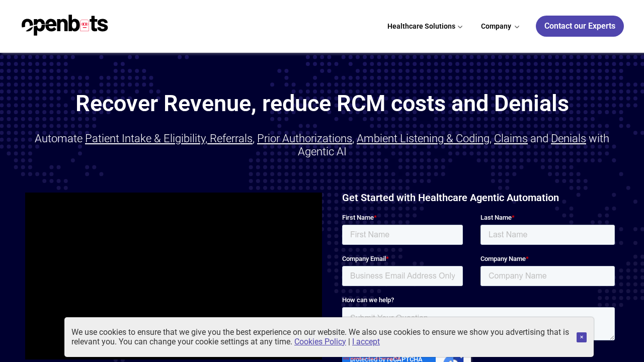Image resolution: width=644 pixels, height=362 pixels.
Task: Open the Denials link in the subtitle
Action: click(568, 138)
